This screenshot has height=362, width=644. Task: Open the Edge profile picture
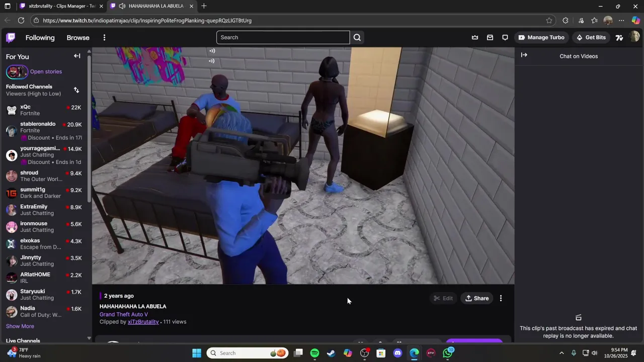click(608, 21)
